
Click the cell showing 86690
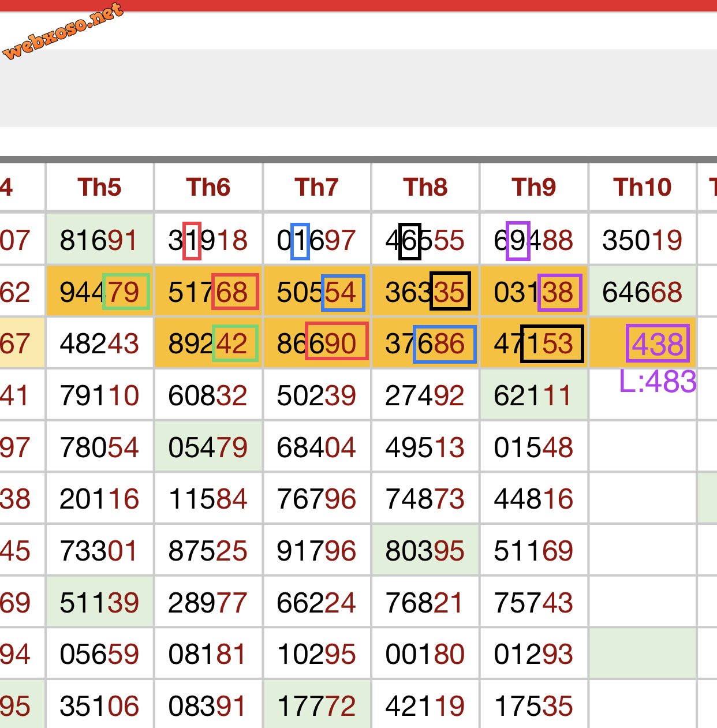(x=317, y=344)
